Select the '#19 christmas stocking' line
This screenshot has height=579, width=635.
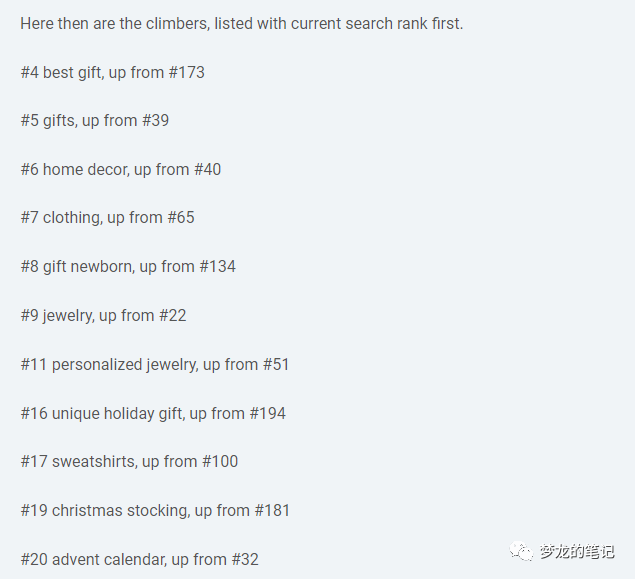pyautogui.click(x=155, y=511)
